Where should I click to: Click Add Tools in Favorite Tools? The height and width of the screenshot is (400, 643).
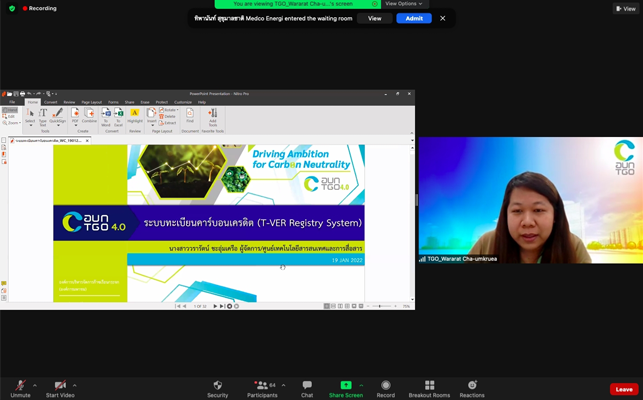[212, 117]
